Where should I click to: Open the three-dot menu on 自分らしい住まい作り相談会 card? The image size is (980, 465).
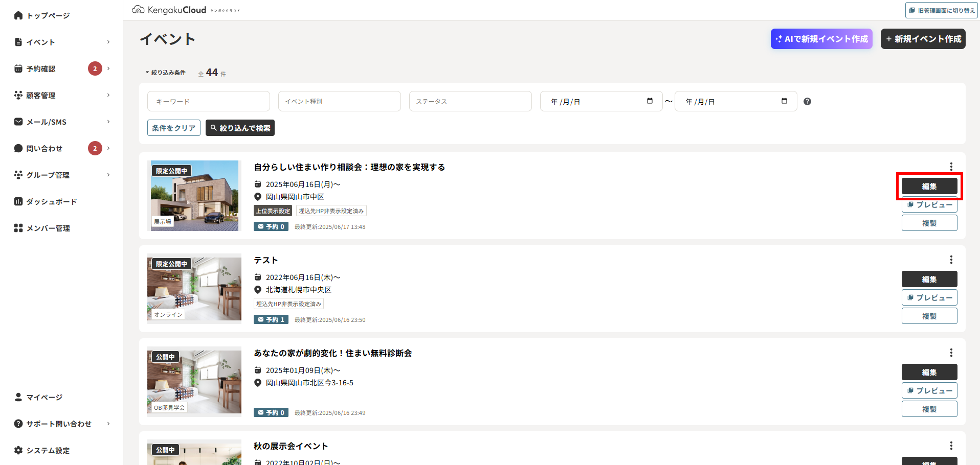point(951,166)
